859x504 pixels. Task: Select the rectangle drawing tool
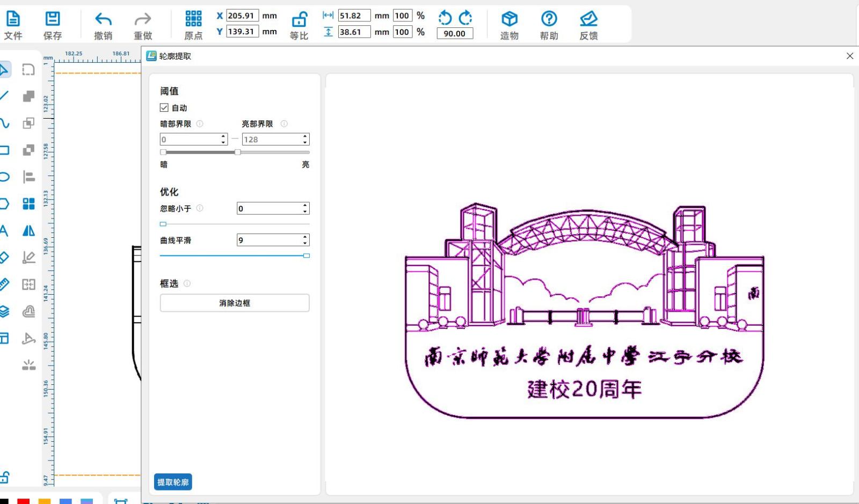coord(5,150)
